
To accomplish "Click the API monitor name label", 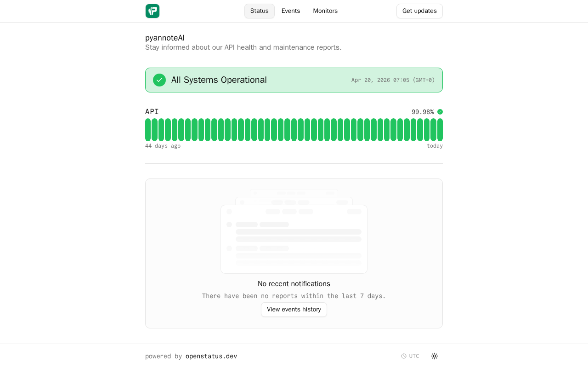I will click(152, 112).
